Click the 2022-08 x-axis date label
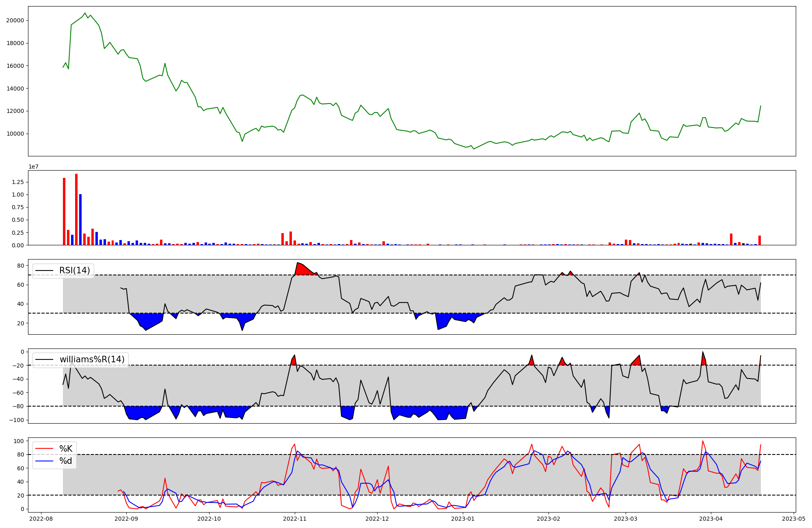This screenshot has width=812, height=528. point(41,518)
